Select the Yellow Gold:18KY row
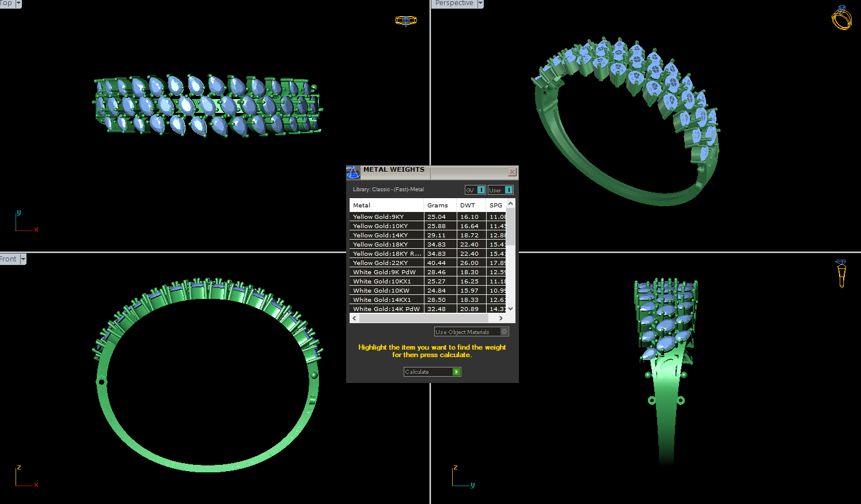This screenshot has height=504, width=861. point(380,244)
